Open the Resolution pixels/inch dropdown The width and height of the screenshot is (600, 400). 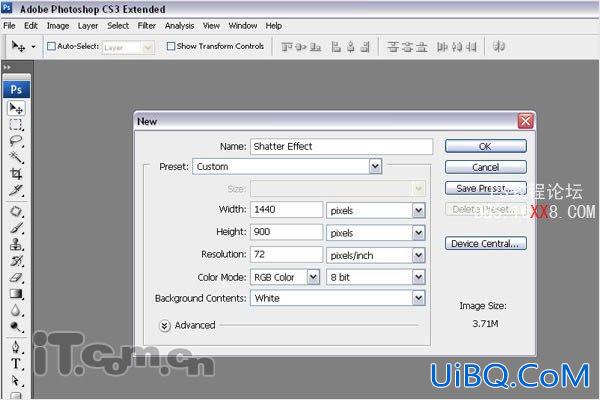coord(376,255)
